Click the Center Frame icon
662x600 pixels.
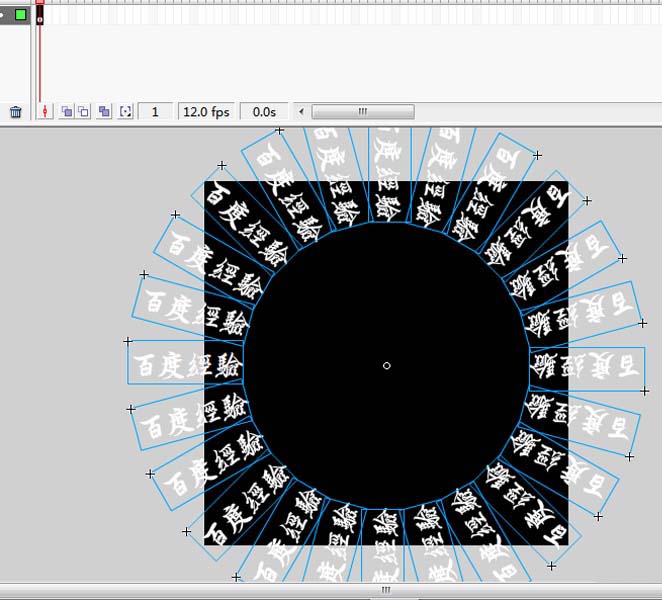point(45,111)
